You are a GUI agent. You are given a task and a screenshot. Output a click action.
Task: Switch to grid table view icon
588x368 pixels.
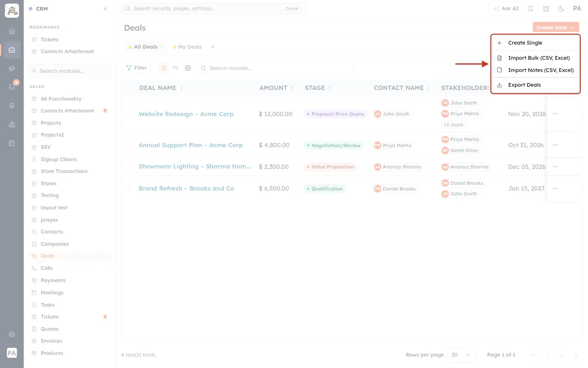coord(188,68)
